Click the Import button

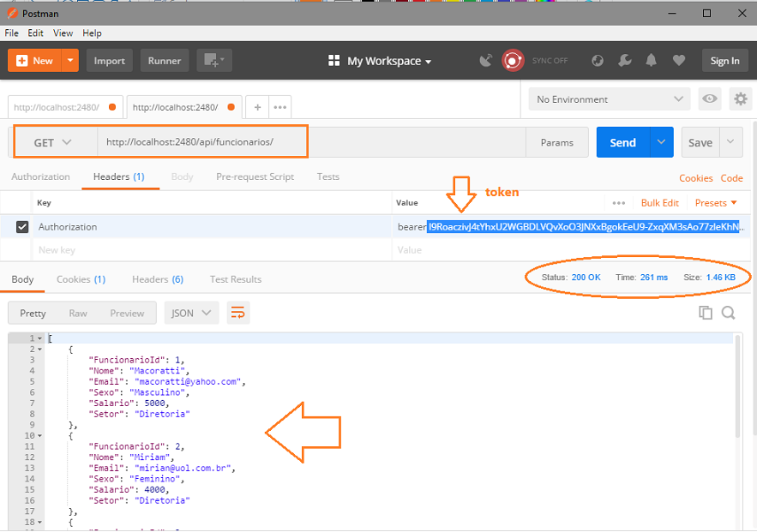click(x=109, y=61)
